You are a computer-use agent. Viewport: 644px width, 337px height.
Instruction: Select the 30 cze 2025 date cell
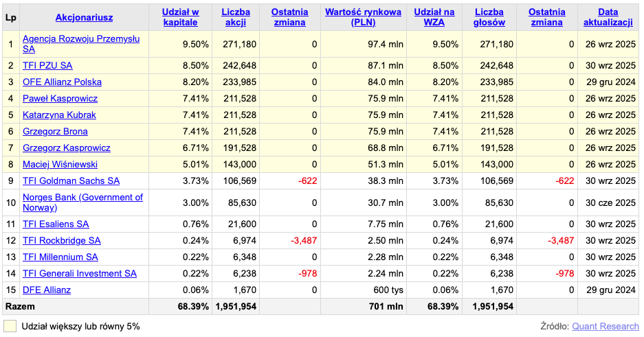608,202
